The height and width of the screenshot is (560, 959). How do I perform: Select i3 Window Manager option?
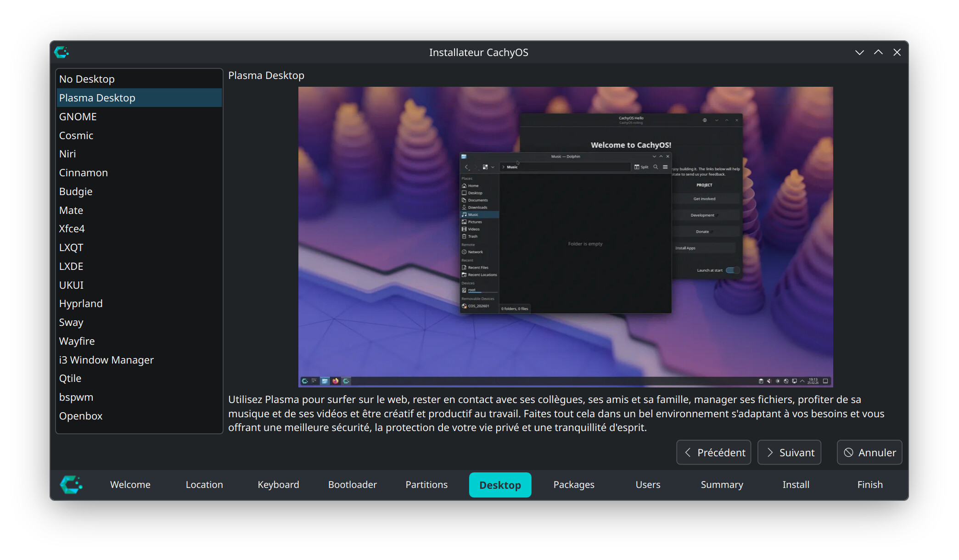[x=107, y=360]
